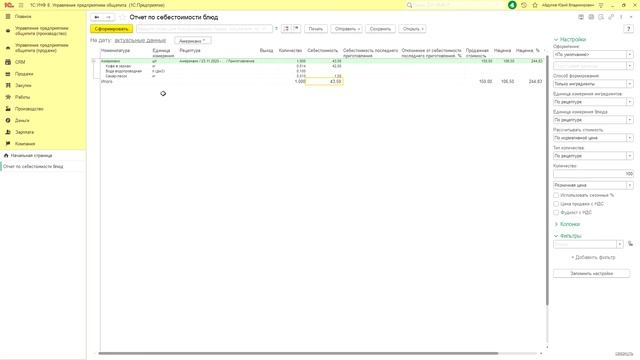640x360 pixels.
Task: Open Единица измерения блюда dropdown
Action: click(x=630, y=120)
